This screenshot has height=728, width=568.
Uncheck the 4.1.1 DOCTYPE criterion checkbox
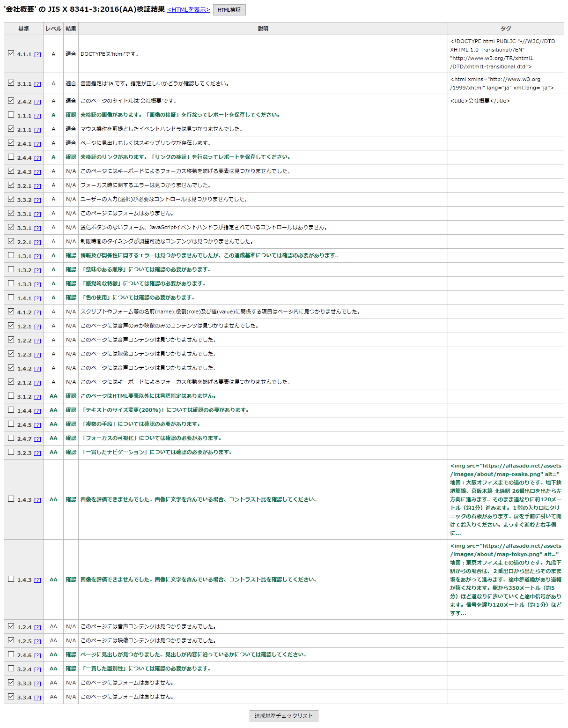click(10, 54)
